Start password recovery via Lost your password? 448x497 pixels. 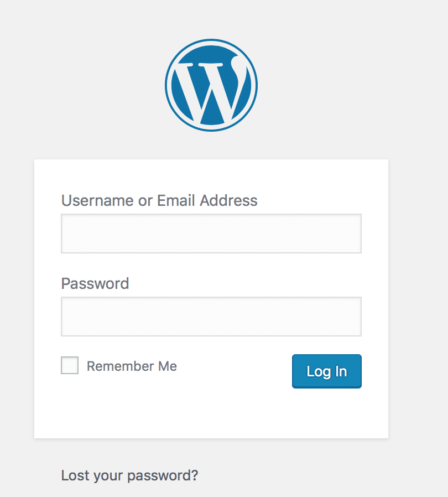[129, 475]
